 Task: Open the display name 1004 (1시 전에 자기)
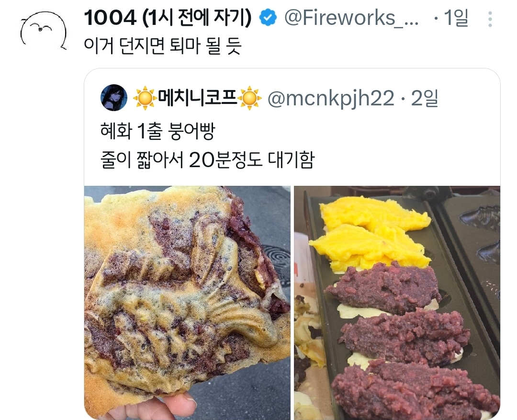(x=168, y=18)
